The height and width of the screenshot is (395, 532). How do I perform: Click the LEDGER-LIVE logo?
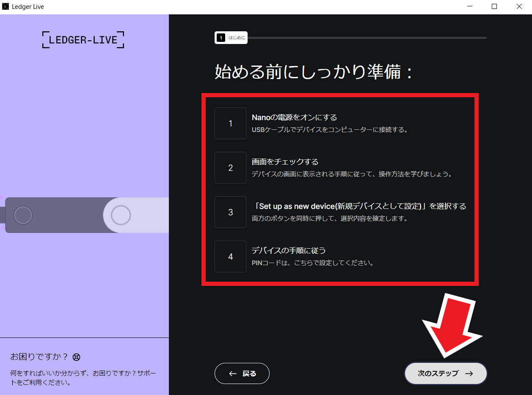(83, 40)
